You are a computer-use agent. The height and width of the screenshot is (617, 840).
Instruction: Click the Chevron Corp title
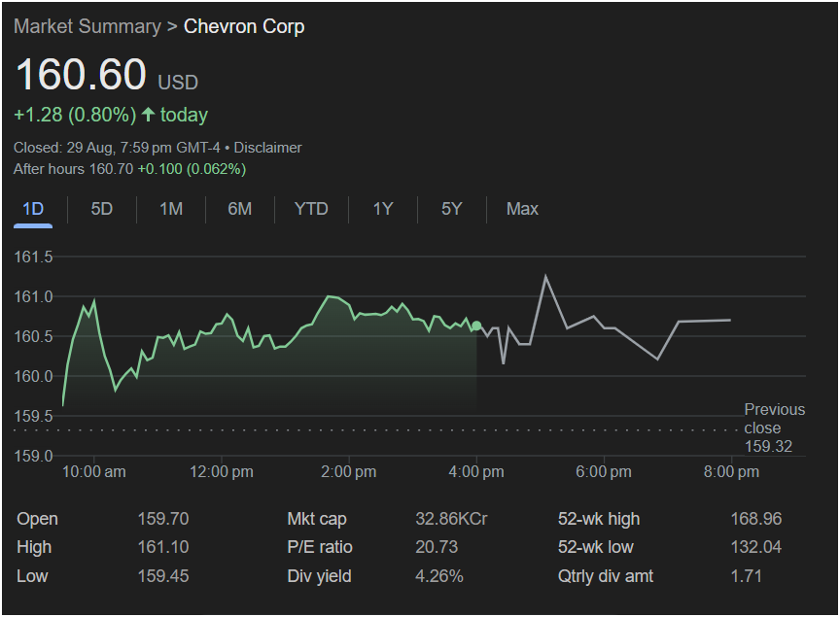coord(244,26)
